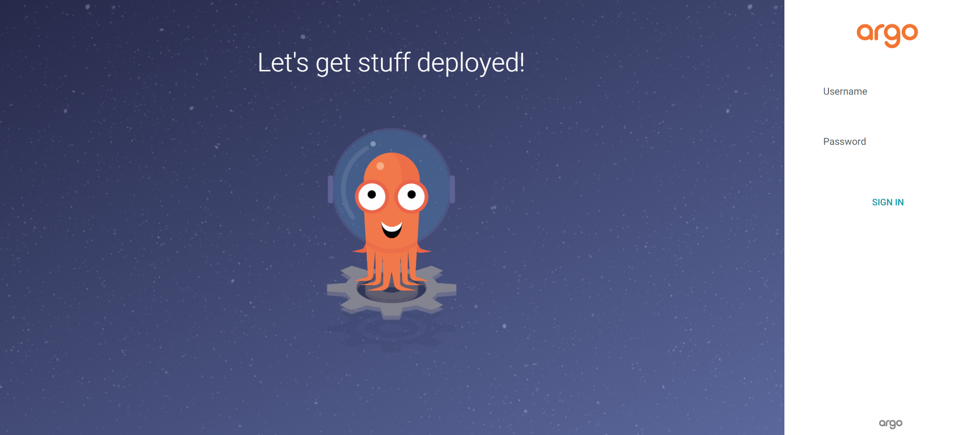Click the "Let's get stuff deployed!" headline

391,63
